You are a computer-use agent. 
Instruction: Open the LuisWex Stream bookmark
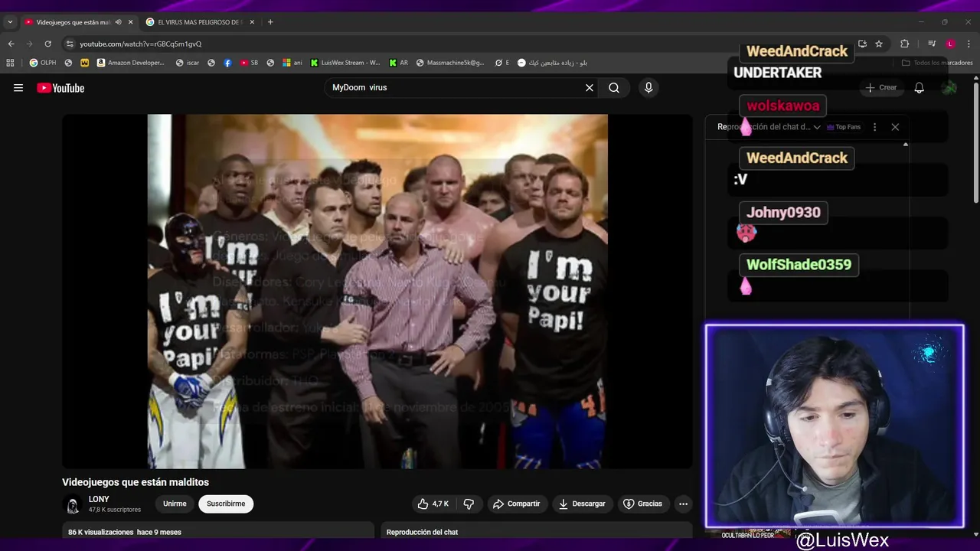tap(345, 63)
